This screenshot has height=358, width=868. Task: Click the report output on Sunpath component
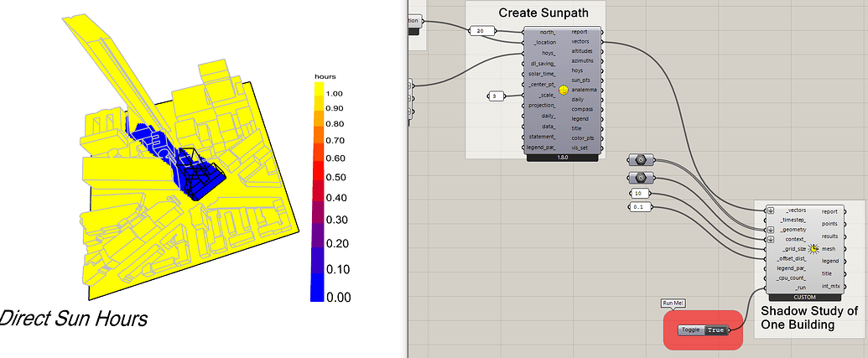[x=580, y=32]
